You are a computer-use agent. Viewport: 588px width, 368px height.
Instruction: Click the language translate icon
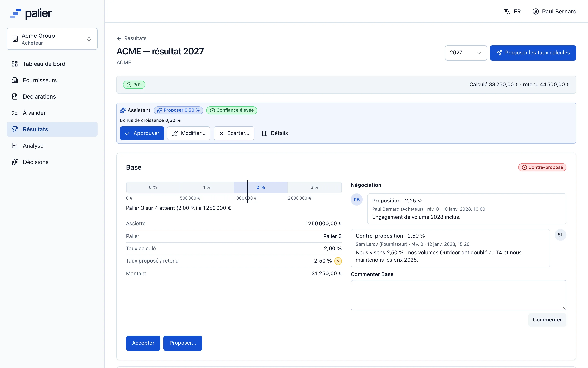[507, 11]
